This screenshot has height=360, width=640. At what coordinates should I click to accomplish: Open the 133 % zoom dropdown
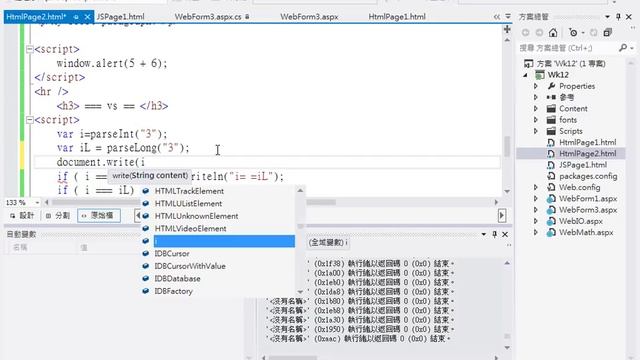pyautogui.click(x=37, y=202)
